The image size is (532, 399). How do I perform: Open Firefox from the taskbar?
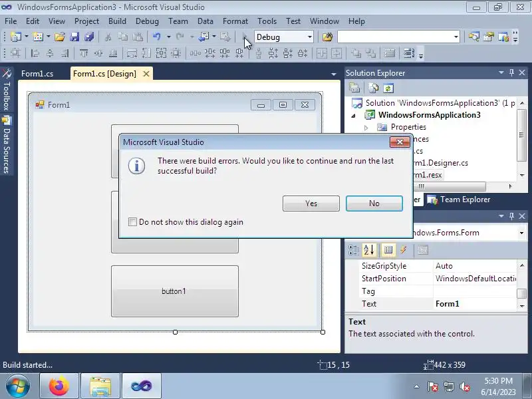click(59, 386)
